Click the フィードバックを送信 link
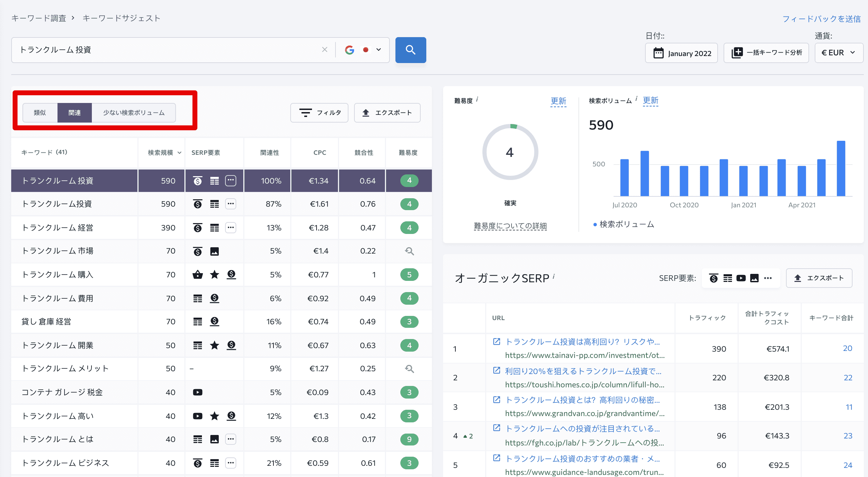Screen dimensions: 868x477 point(821,19)
